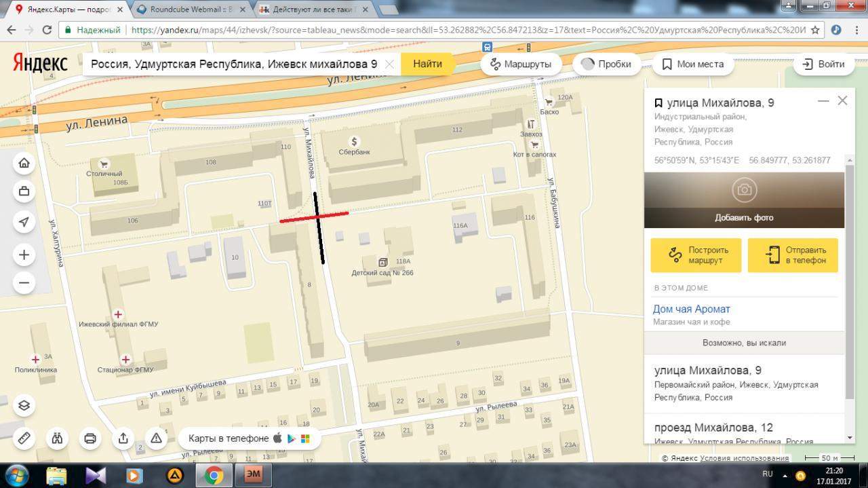Print the map using printer icon
Image resolution: width=868 pixels, height=488 pixels.
pyautogui.click(x=90, y=438)
